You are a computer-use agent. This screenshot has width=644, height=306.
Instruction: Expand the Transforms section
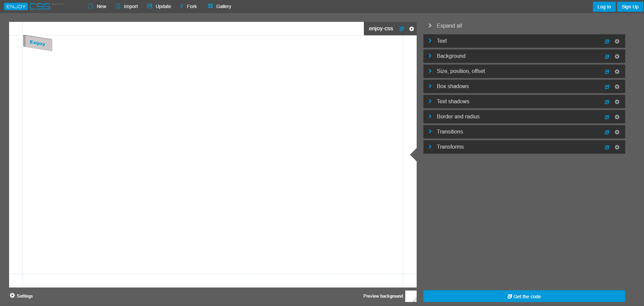pyautogui.click(x=524, y=147)
